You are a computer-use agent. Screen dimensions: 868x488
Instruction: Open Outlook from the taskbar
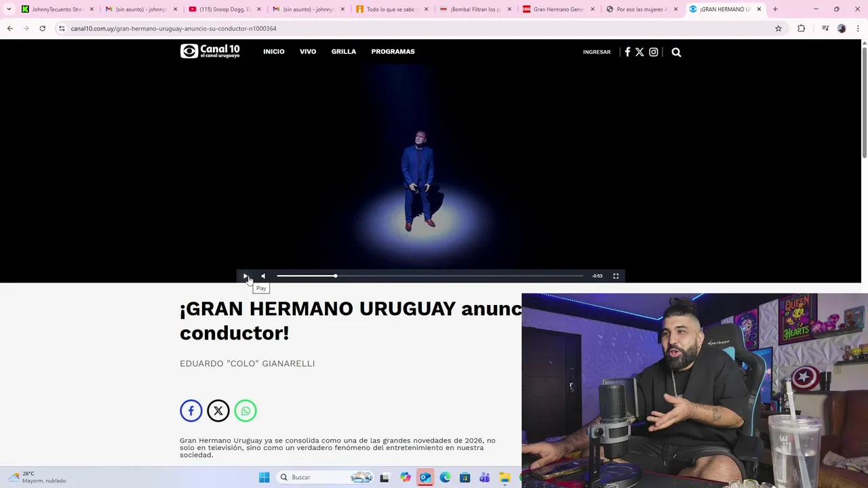click(425, 477)
